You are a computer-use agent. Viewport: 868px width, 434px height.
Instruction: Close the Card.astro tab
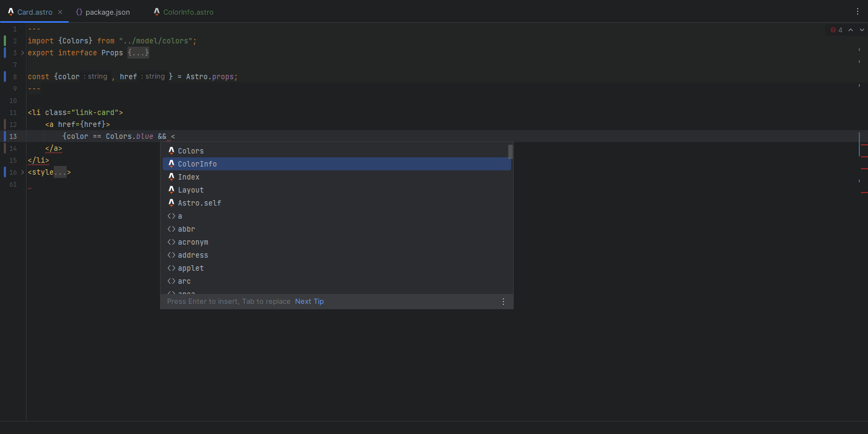[x=60, y=12]
